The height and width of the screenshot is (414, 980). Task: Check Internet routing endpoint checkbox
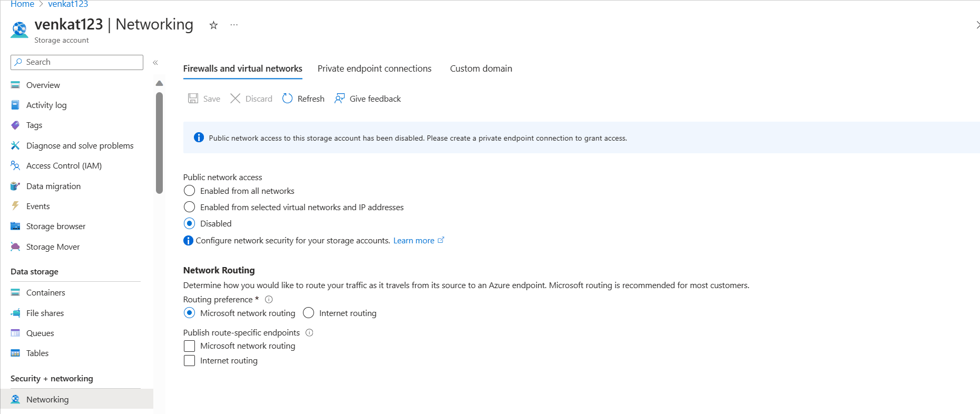coord(189,361)
